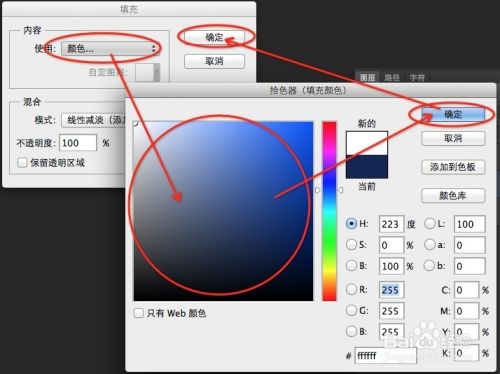The height and width of the screenshot is (374, 500).
Task: Click the 新的 white color swatch
Action: (x=367, y=143)
